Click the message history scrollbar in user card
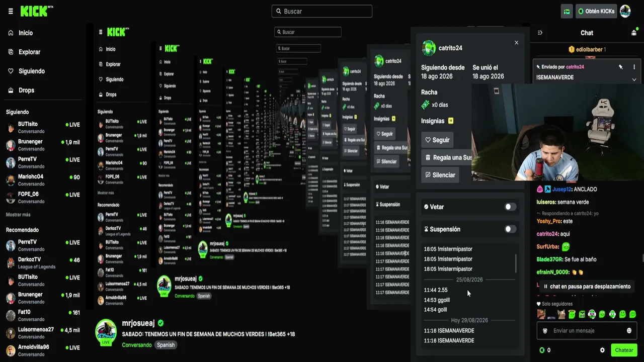Image resolution: width=644 pixels, height=362 pixels. click(516, 263)
